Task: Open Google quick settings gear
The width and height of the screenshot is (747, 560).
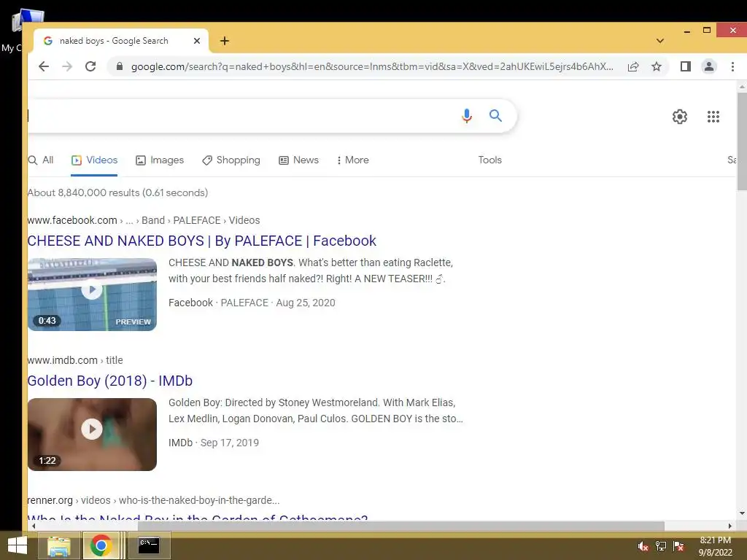Action: pyautogui.click(x=680, y=117)
